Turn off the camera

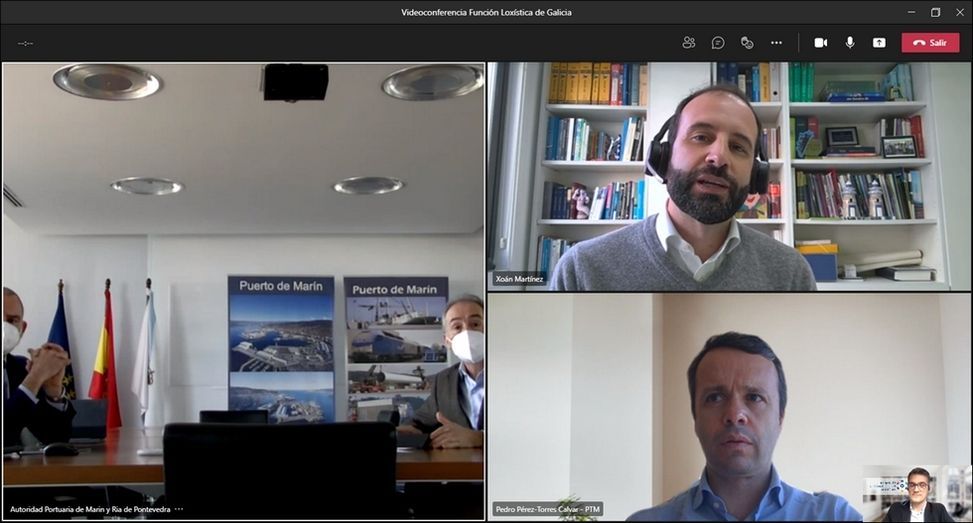pyautogui.click(x=821, y=43)
